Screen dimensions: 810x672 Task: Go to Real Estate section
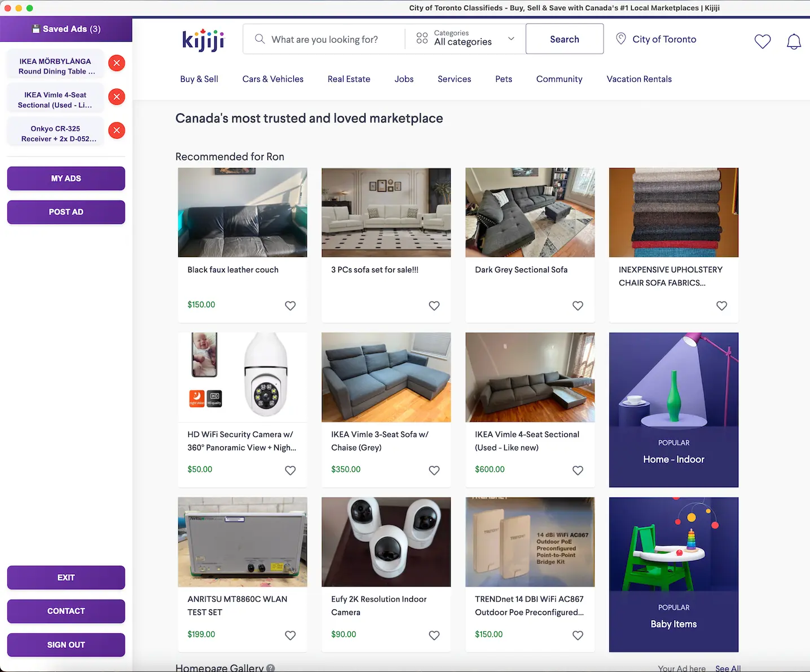tap(349, 79)
